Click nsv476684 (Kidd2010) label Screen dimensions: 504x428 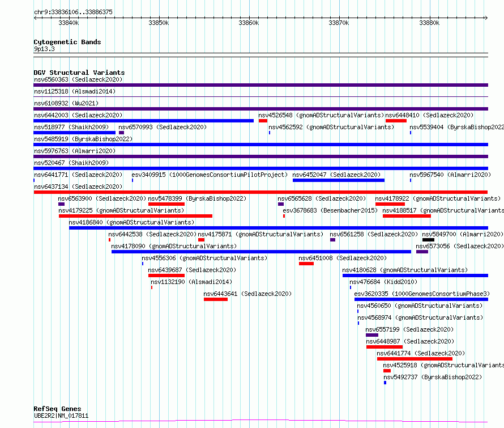383,282
